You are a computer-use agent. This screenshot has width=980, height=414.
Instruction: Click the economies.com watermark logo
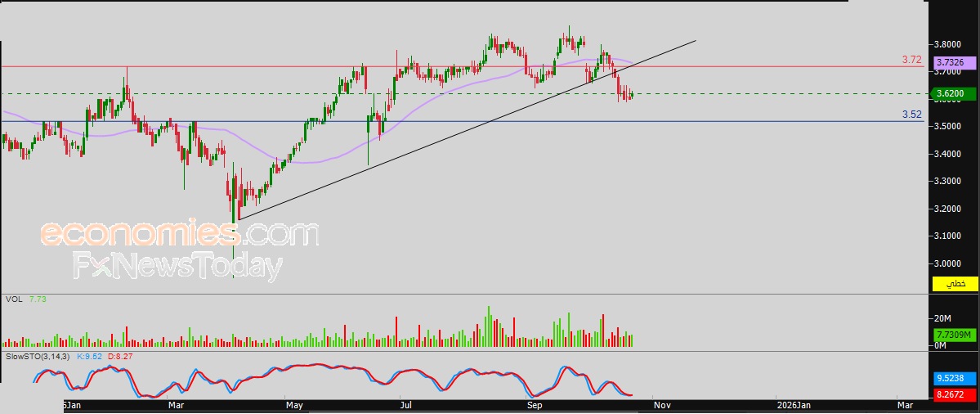tap(179, 235)
